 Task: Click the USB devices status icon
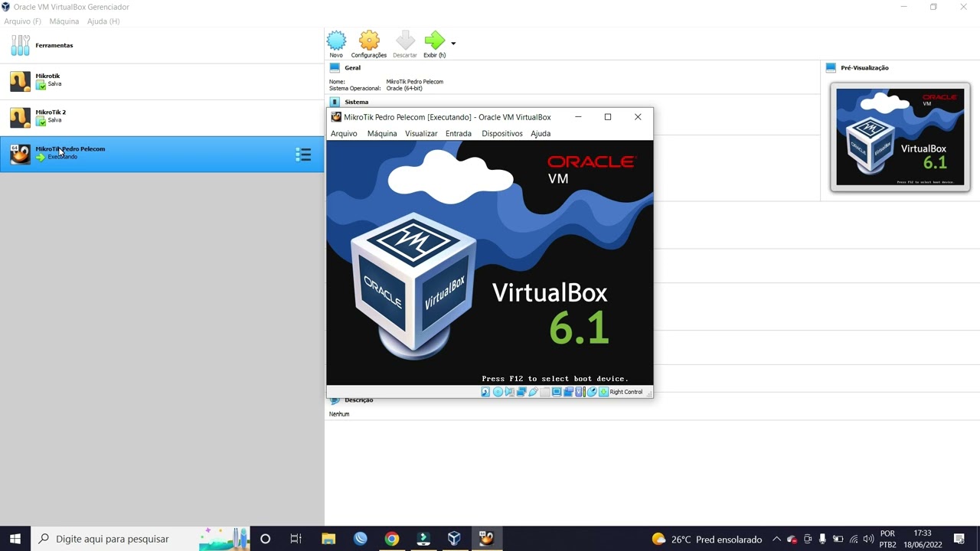(533, 392)
